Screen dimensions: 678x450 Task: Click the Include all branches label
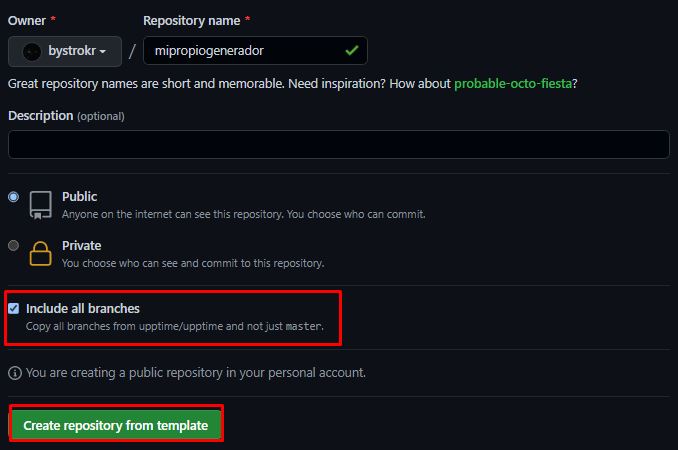click(x=83, y=309)
